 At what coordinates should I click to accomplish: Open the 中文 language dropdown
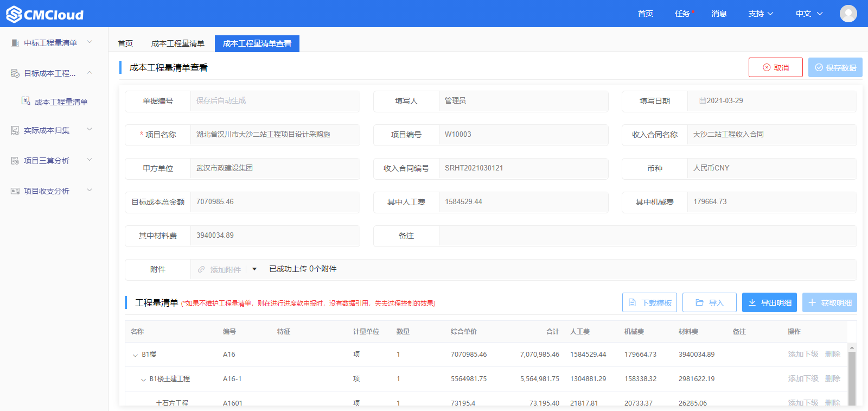pyautogui.click(x=809, y=14)
